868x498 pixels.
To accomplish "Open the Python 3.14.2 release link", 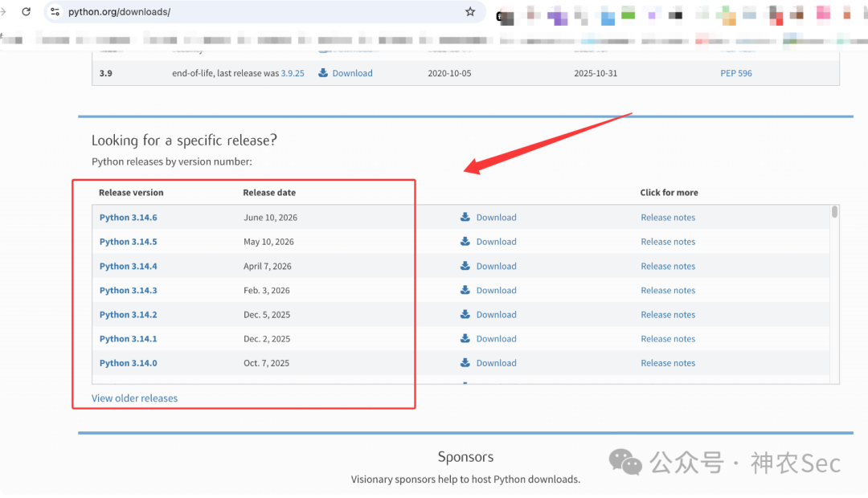I will tap(129, 315).
